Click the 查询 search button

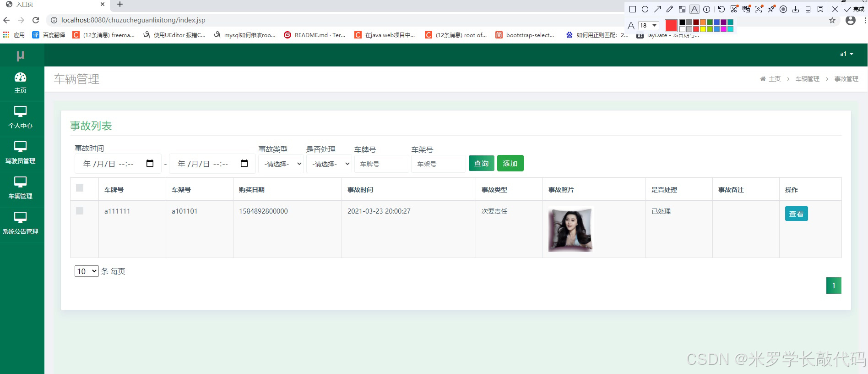click(x=481, y=164)
